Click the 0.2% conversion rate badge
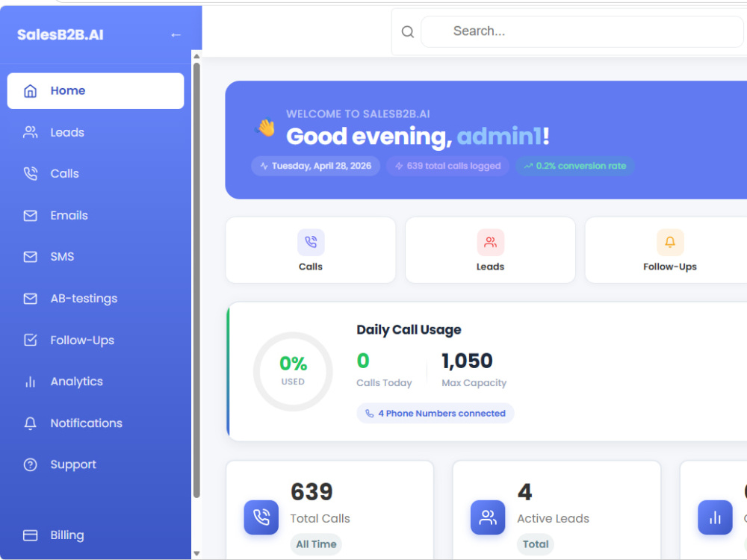Viewport: 747px width, 560px height. [575, 167]
